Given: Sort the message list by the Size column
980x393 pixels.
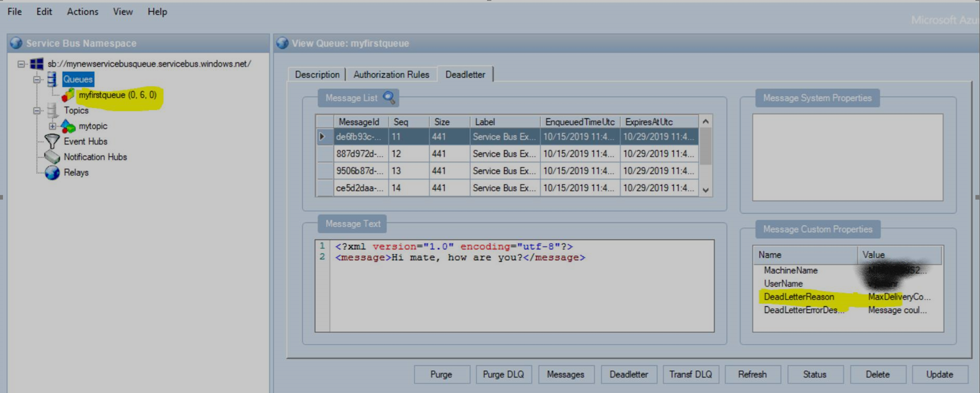Looking at the screenshot, I should click(x=442, y=122).
